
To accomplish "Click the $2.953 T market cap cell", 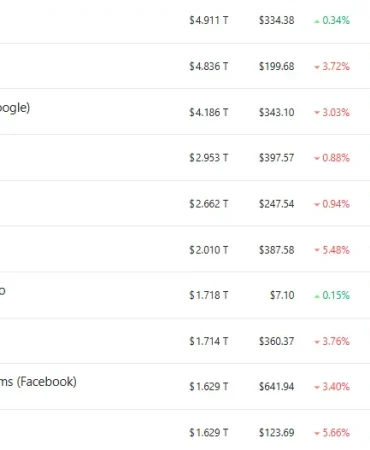I will (x=209, y=158).
